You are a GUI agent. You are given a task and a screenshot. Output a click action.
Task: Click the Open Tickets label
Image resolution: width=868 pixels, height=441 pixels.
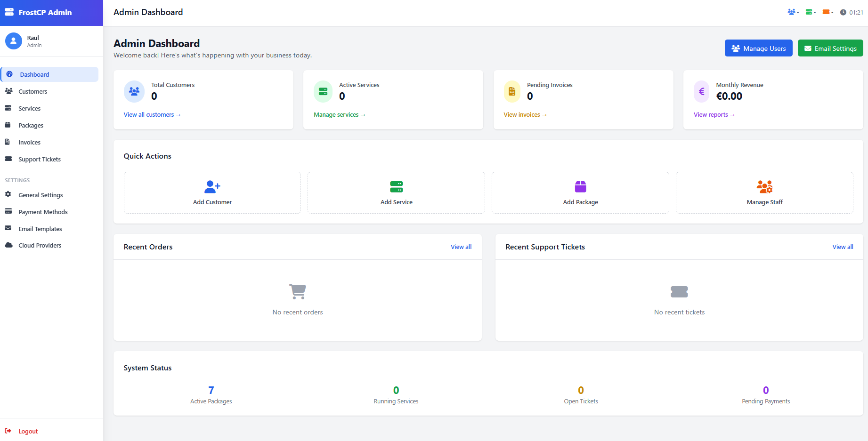click(581, 401)
